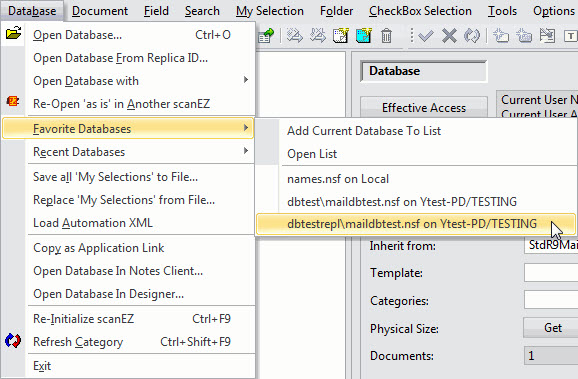Choose Add Current Database To List
578x379 pixels.
tap(364, 131)
